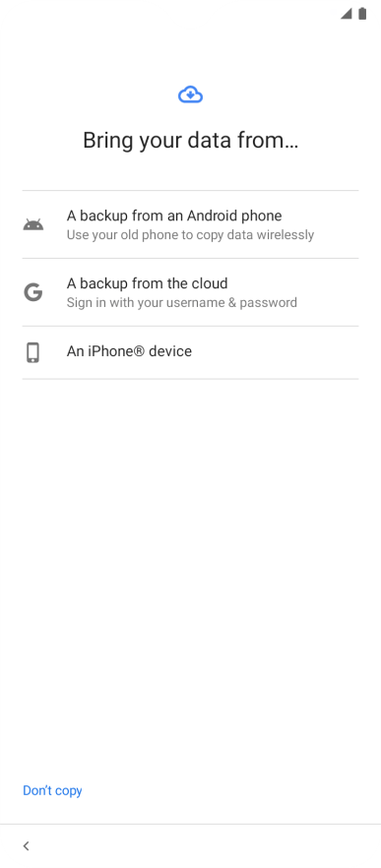Tap the Android robot icon
Viewport: 381px width, 868px height.
coord(33,224)
